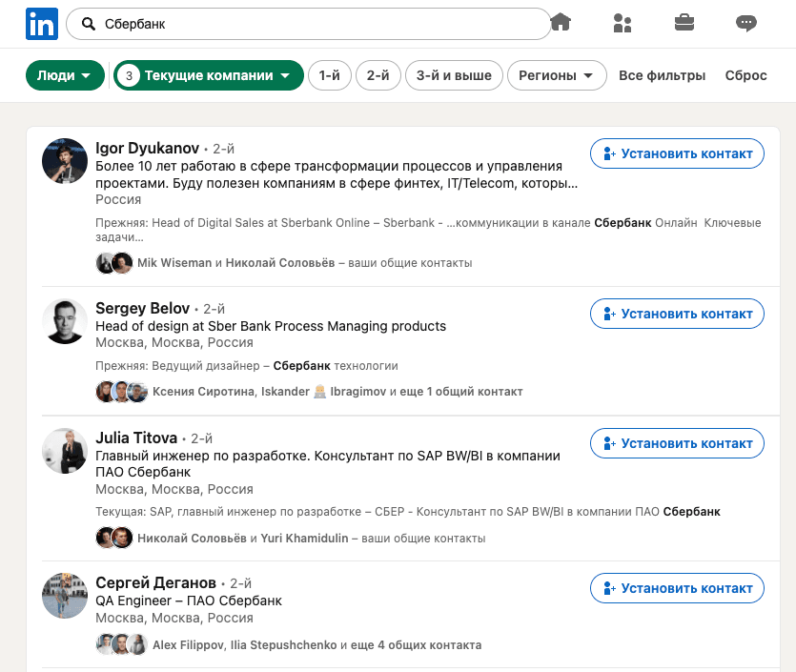Viewport: 796px width, 672px height.
Task: View Alex Filippov, Ilia Stepushchenko mutual contacts
Action: click(316, 645)
